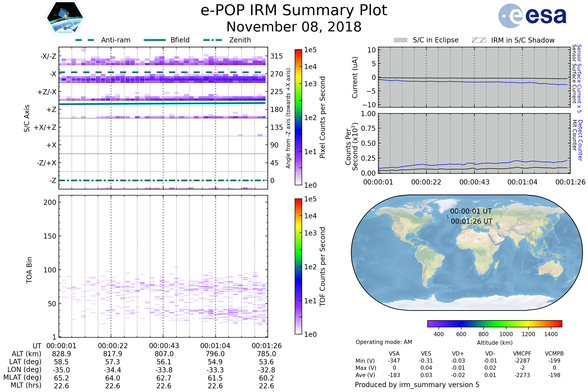The width and height of the screenshot is (588, 392).
Task: Click the VSA column header in voltage table
Action: [x=394, y=354]
